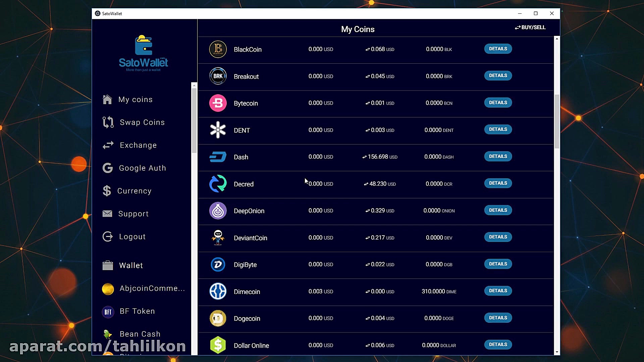Show DETAILS for Decred
Image resolution: width=644 pixels, height=362 pixels.
point(498,183)
